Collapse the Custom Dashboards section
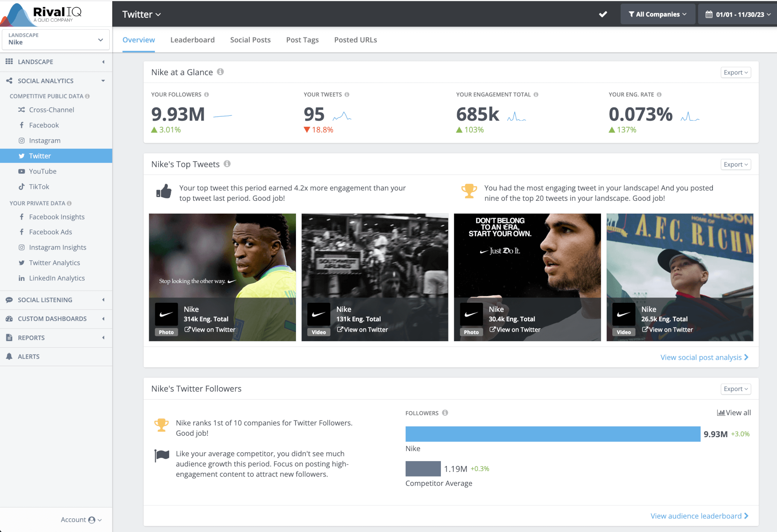Viewport: 777px width, 532px height. click(104, 319)
